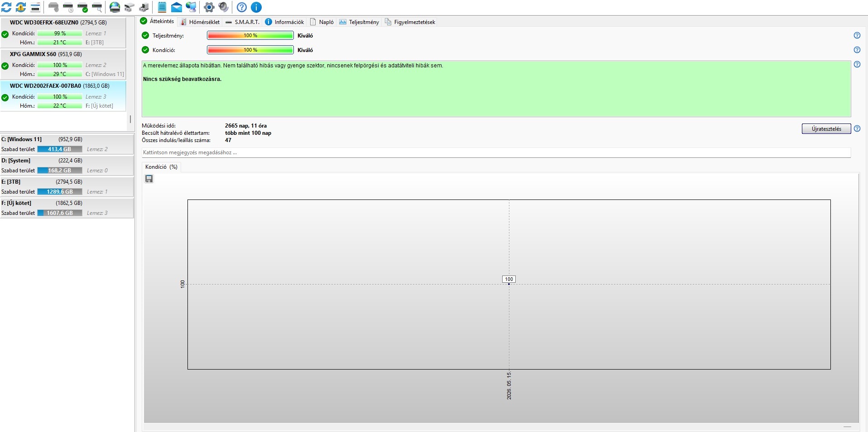Click the blue info circle toolbar icon

pos(256,7)
